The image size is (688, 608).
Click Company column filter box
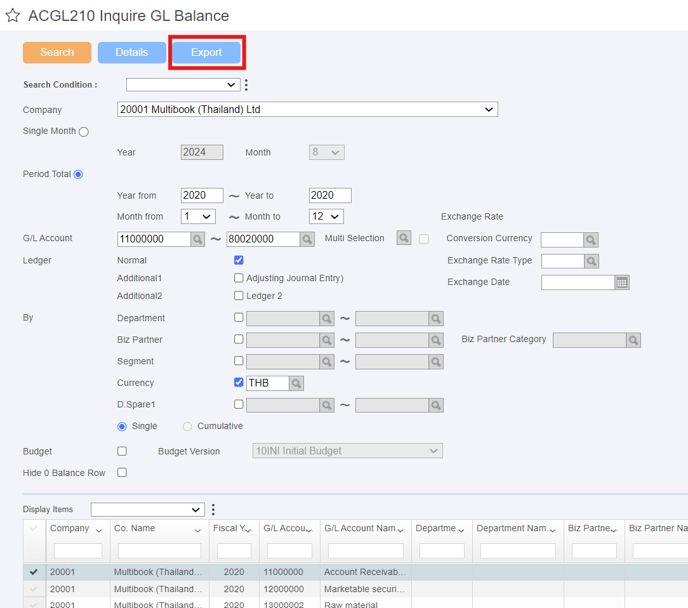click(x=78, y=551)
